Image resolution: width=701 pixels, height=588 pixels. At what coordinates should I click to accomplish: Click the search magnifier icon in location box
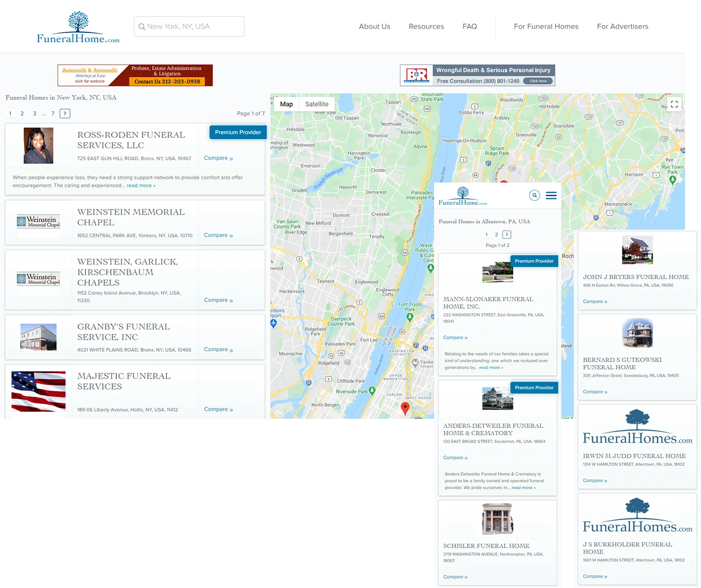142,27
